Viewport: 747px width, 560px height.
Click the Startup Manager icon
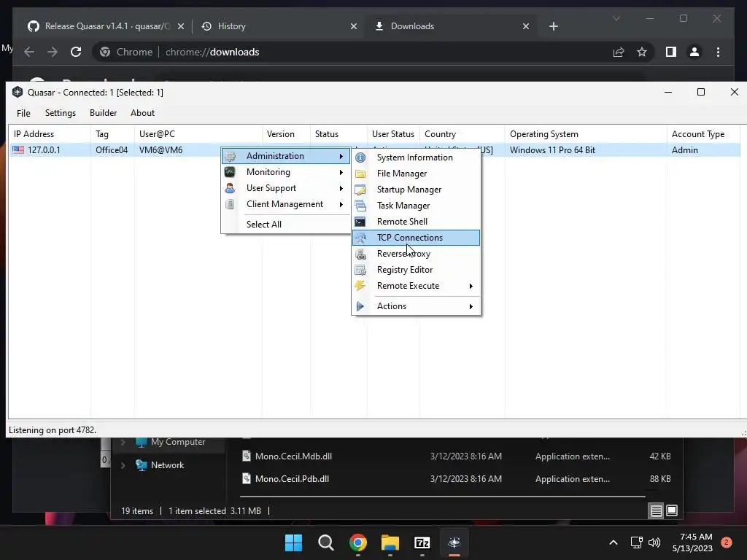click(x=360, y=190)
